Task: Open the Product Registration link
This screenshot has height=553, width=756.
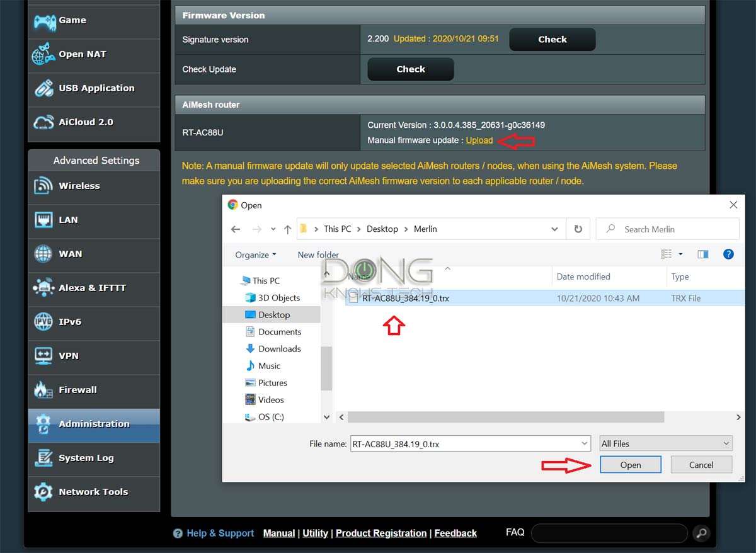Action: tap(381, 533)
